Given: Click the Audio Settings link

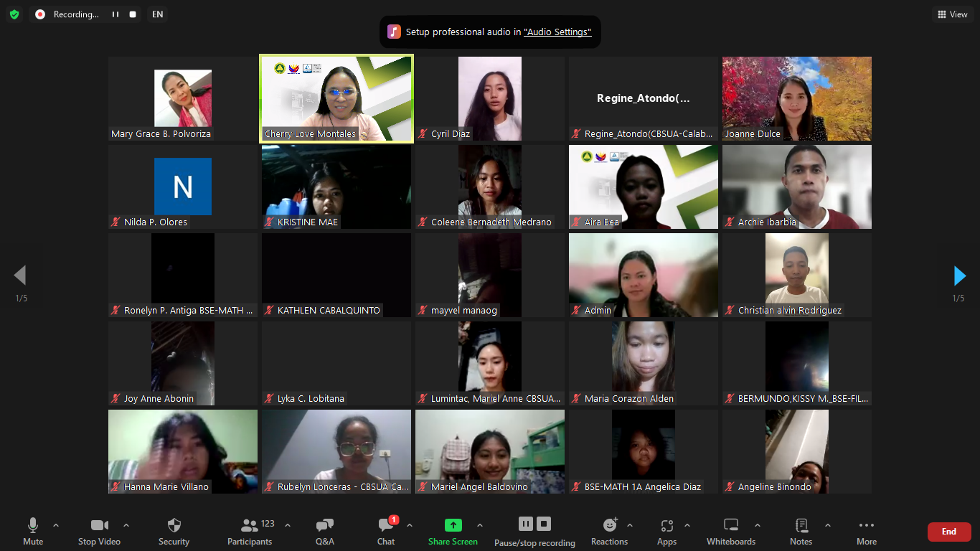Looking at the screenshot, I should click(x=557, y=32).
